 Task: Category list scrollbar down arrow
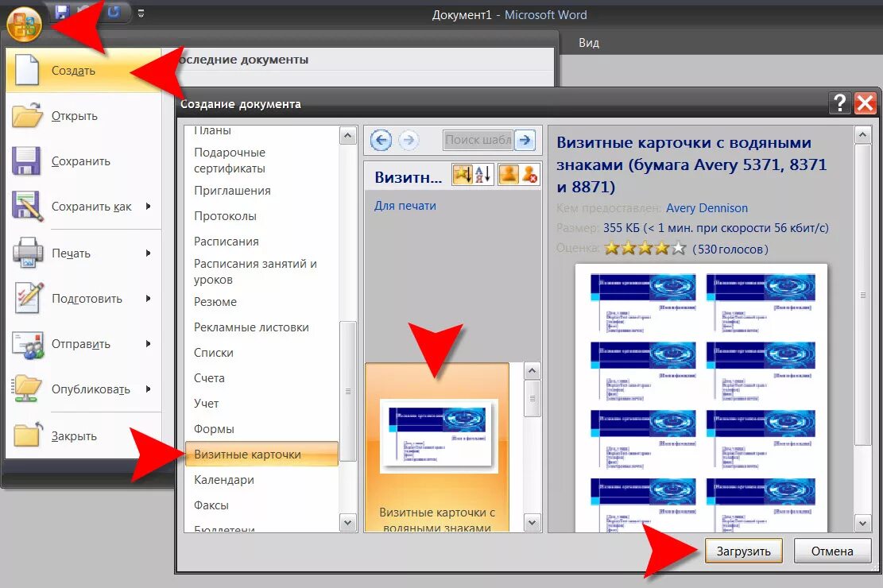tap(347, 523)
